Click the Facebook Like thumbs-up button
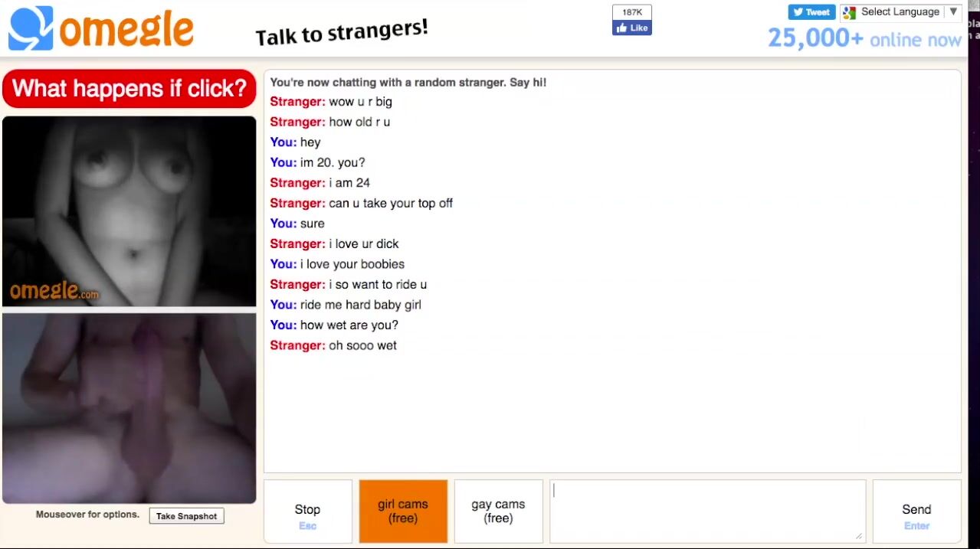Screen dimensions: 980x549 [x=632, y=28]
